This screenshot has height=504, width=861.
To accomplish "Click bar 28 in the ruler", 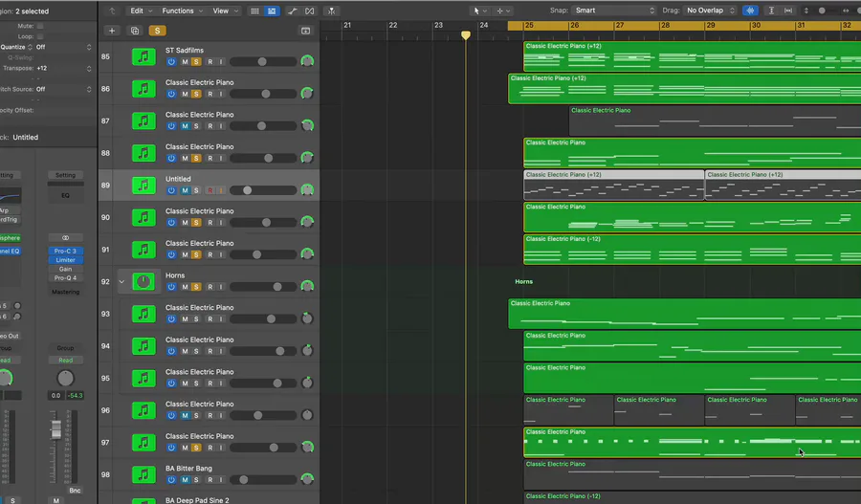I will pyautogui.click(x=665, y=25).
